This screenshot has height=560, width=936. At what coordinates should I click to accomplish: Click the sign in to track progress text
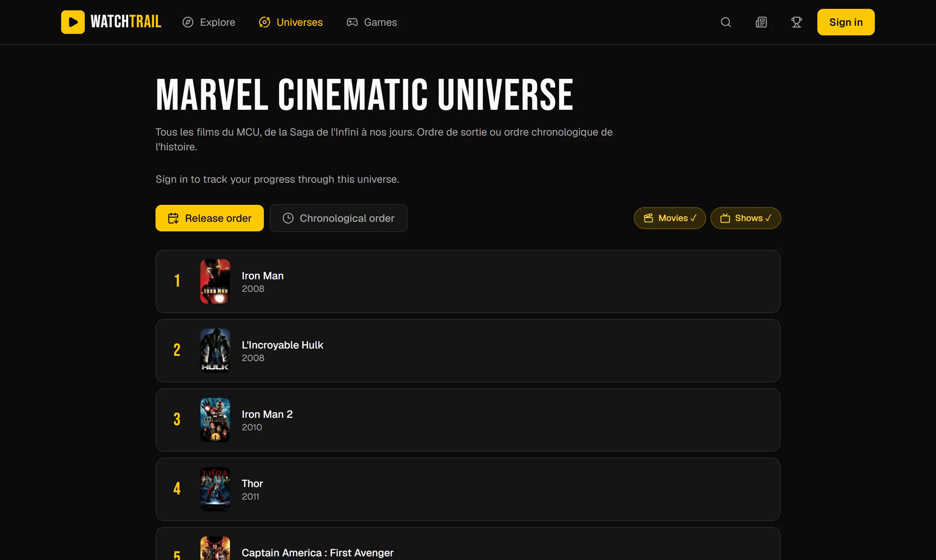pyautogui.click(x=277, y=179)
